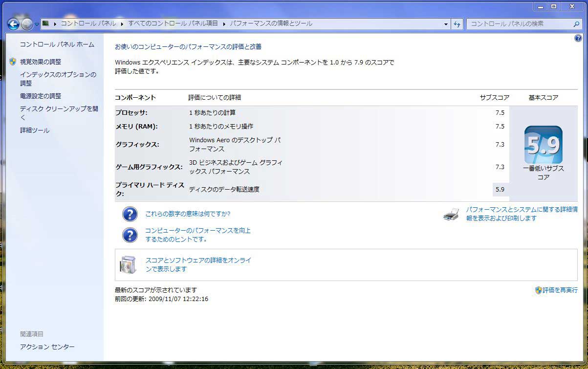Click help icon beside performance improvement hints
Viewport: 588px width, 369px height.
tap(130, 235)
